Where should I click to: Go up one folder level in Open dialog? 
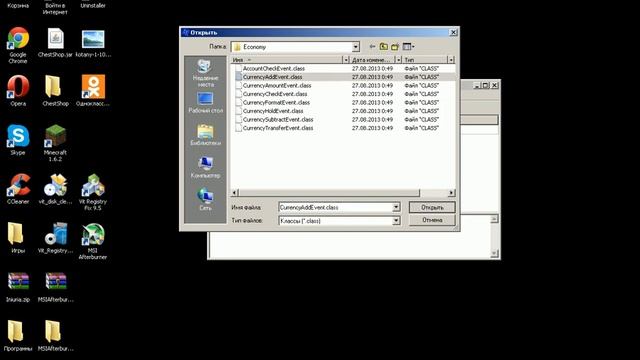[x=384, y=47]
